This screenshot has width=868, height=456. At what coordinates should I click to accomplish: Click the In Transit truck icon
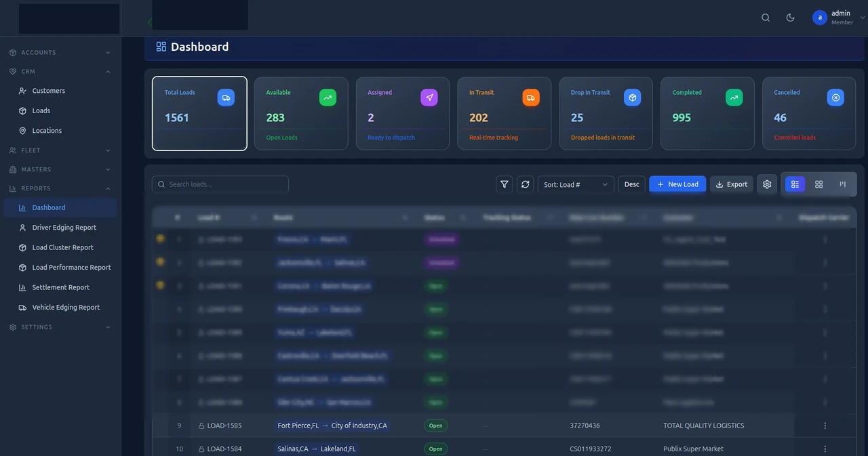click(x=530, y=98)
